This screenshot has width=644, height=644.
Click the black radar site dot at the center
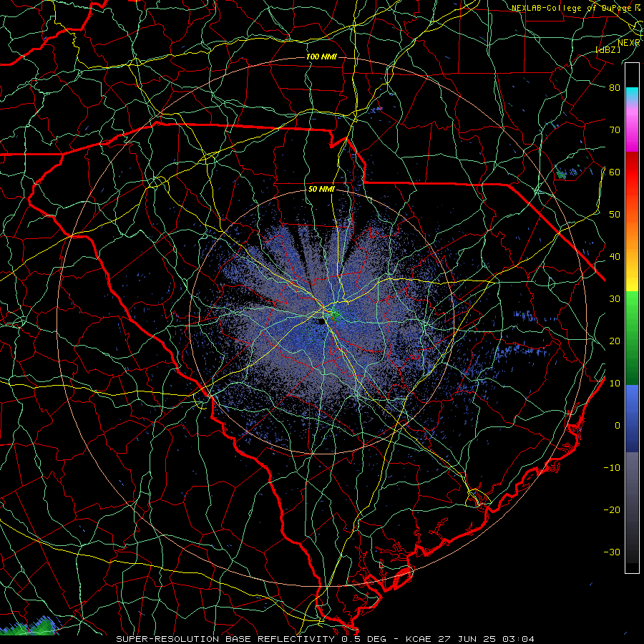click(321, 322)
